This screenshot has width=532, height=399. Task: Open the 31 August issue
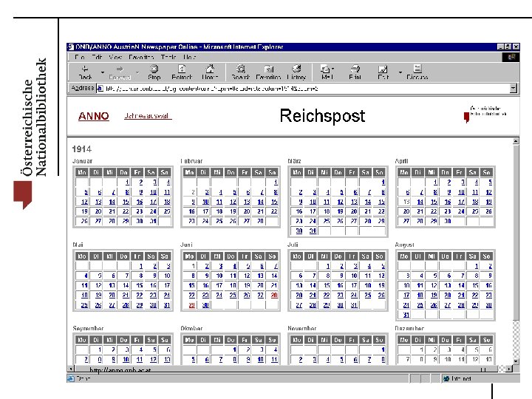coord(406,315)
